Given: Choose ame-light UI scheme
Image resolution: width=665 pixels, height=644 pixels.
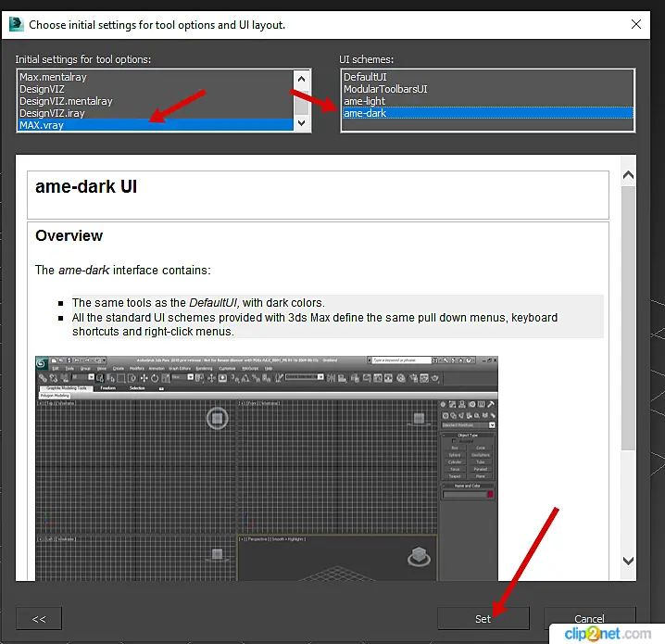Looking at the screenshot, I should 487,101.
